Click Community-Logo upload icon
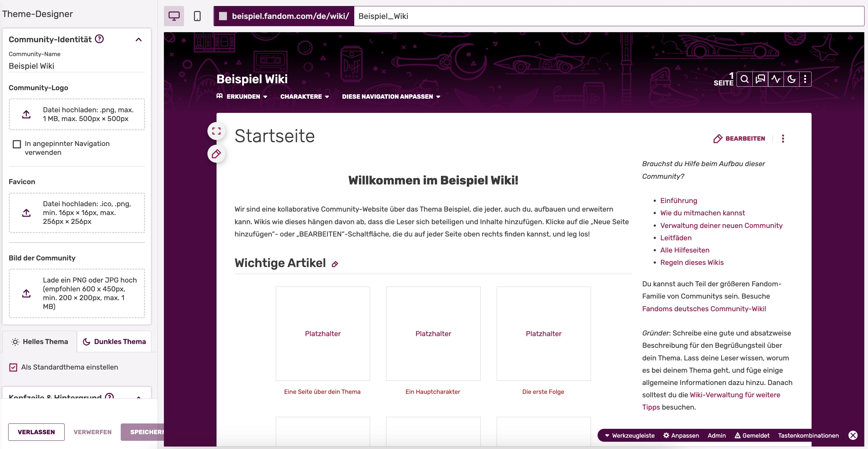The image size is (868, 449). pyautogui.click(x=26, y=114)
